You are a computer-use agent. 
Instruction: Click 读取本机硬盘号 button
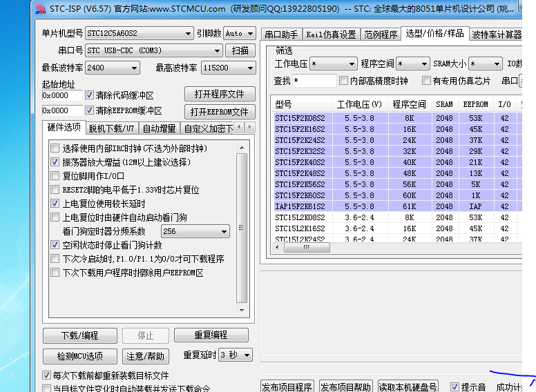coord(408,387)
